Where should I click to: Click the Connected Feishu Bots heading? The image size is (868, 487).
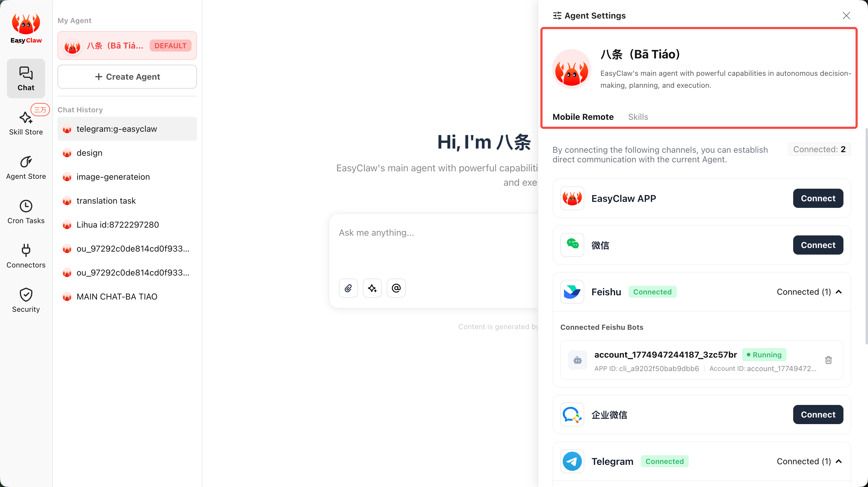[602, 327]
